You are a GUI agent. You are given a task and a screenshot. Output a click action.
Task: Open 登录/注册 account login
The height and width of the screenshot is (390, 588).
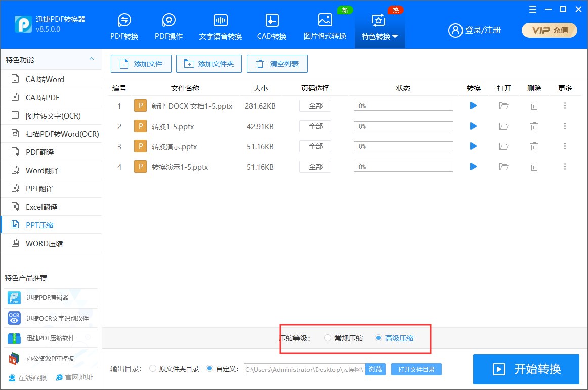475,30
